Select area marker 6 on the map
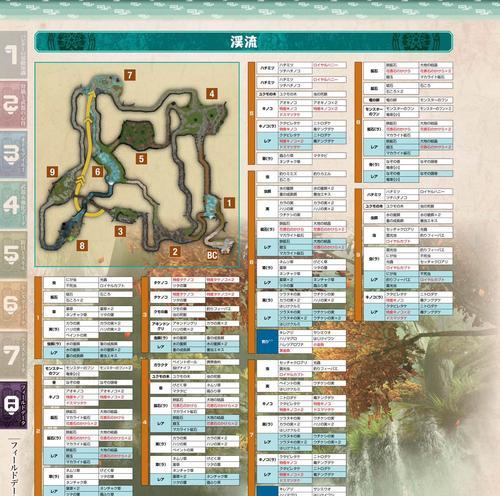Viewport: 500px width, 496px height. [x=98, y=172]
